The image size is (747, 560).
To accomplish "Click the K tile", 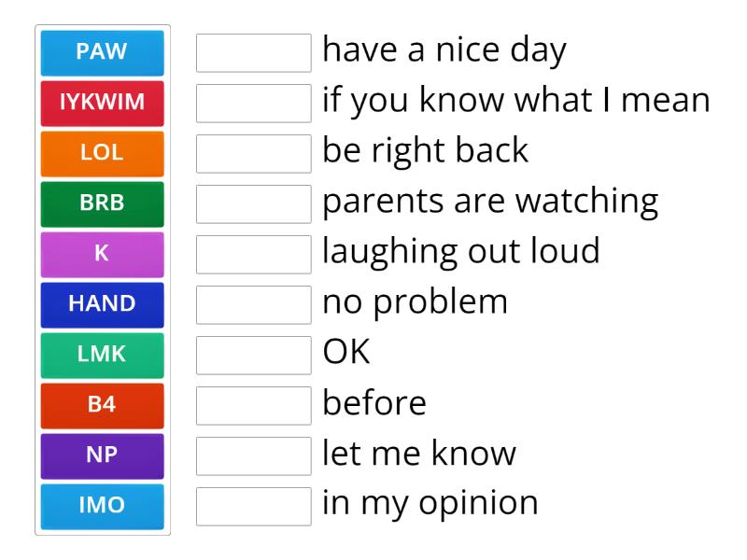I will (102, 254).
